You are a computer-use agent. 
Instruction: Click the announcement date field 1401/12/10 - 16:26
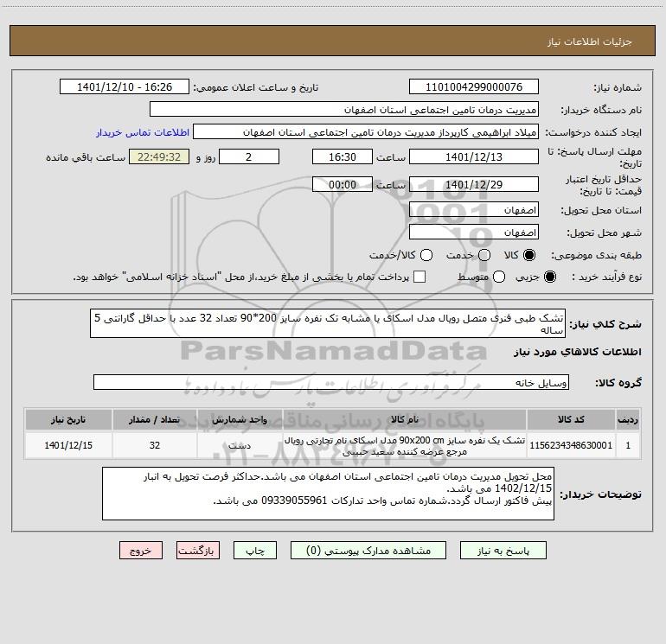tap(125, 86)
